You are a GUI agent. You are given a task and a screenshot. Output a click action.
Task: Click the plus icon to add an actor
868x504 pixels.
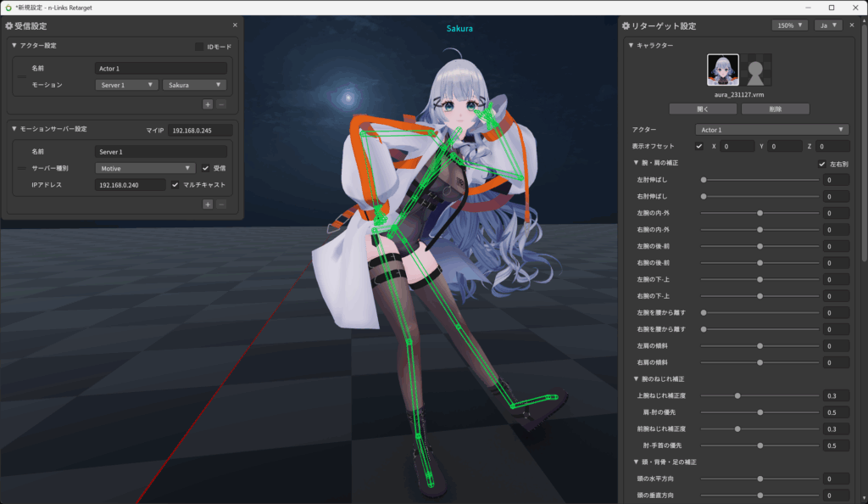[x=207, y=104]
